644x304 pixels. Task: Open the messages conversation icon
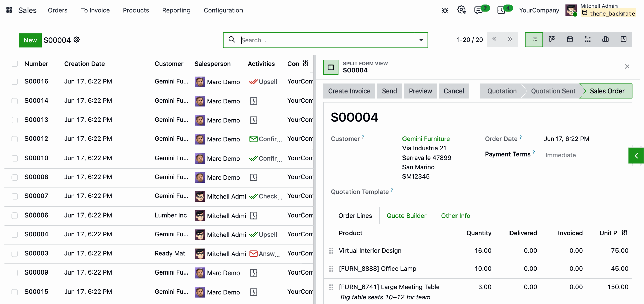478,10
